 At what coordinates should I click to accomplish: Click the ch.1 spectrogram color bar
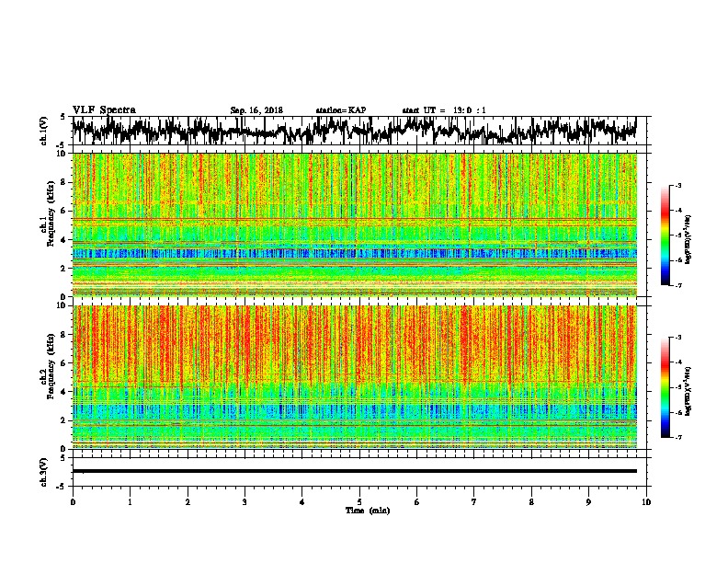click(x=665, y=236)
